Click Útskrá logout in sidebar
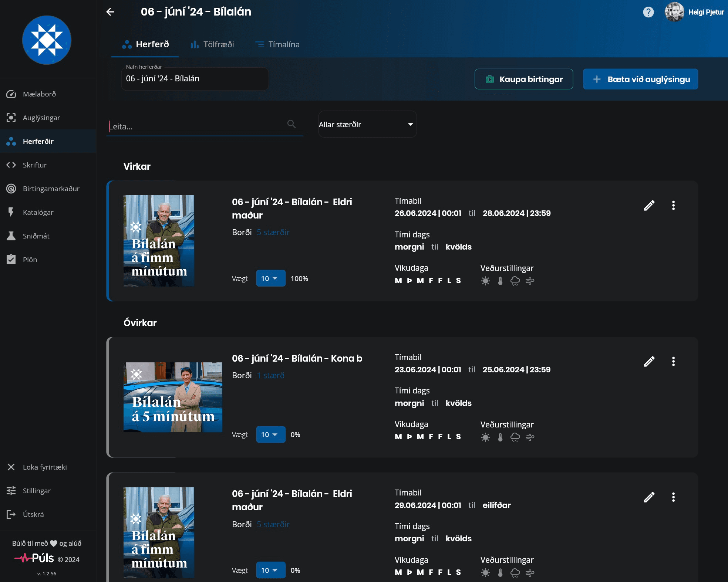 pos(33,514)
